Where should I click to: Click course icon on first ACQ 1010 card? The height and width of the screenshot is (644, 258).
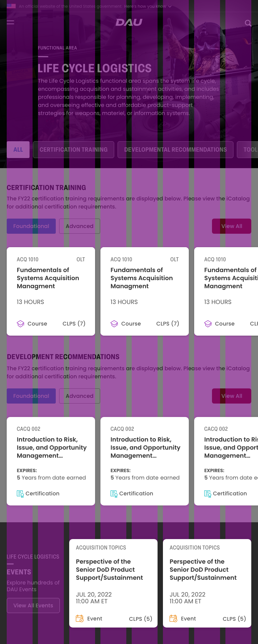click(x=20, y=324)
